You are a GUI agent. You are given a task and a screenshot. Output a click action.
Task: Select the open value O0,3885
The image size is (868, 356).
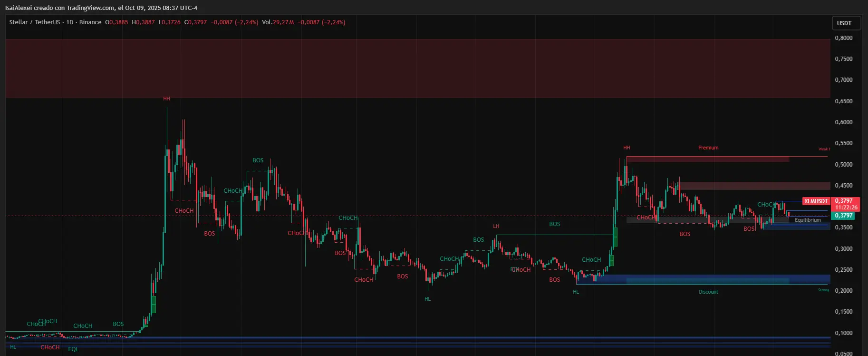point(116,22)
